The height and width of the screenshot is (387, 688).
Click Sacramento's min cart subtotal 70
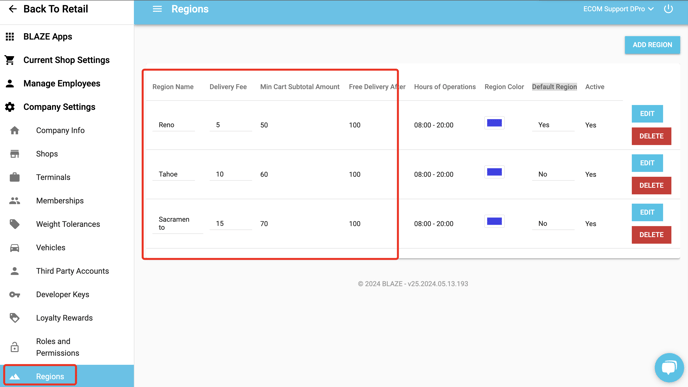tap(264, 223)
